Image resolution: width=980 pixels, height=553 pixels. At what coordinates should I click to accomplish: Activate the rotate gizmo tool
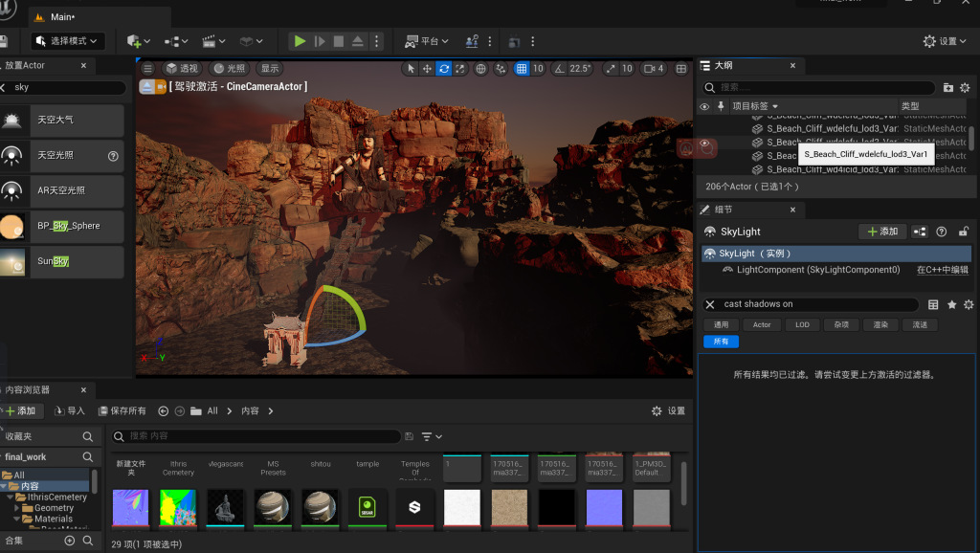[x=444, y=68]
